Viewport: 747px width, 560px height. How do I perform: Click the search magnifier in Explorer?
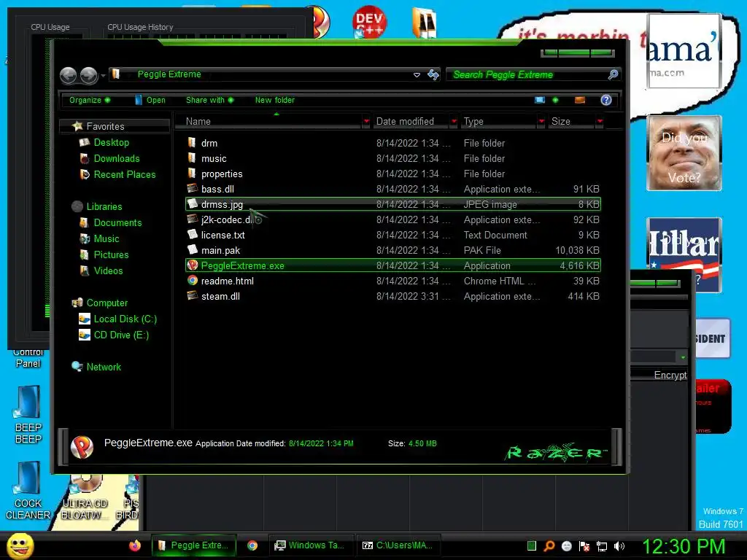pyautogui.click(x=613, y=74)
